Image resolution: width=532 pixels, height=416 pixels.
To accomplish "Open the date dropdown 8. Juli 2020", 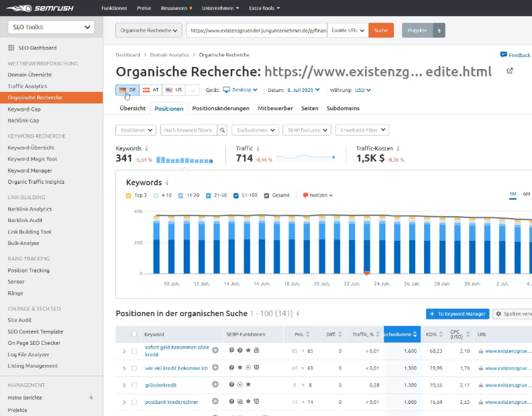I will pos(304,90).
